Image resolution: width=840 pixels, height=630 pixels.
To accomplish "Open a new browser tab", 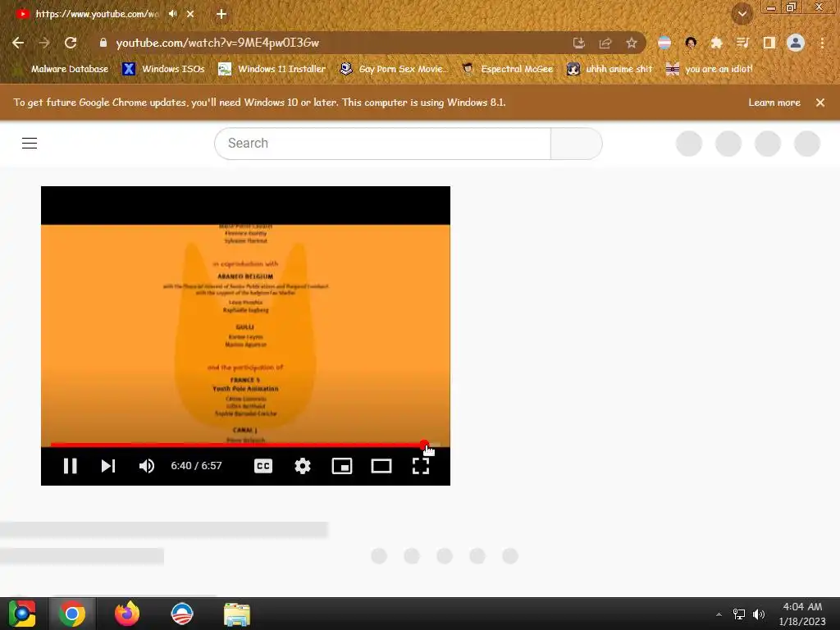I will coord(221,14).
